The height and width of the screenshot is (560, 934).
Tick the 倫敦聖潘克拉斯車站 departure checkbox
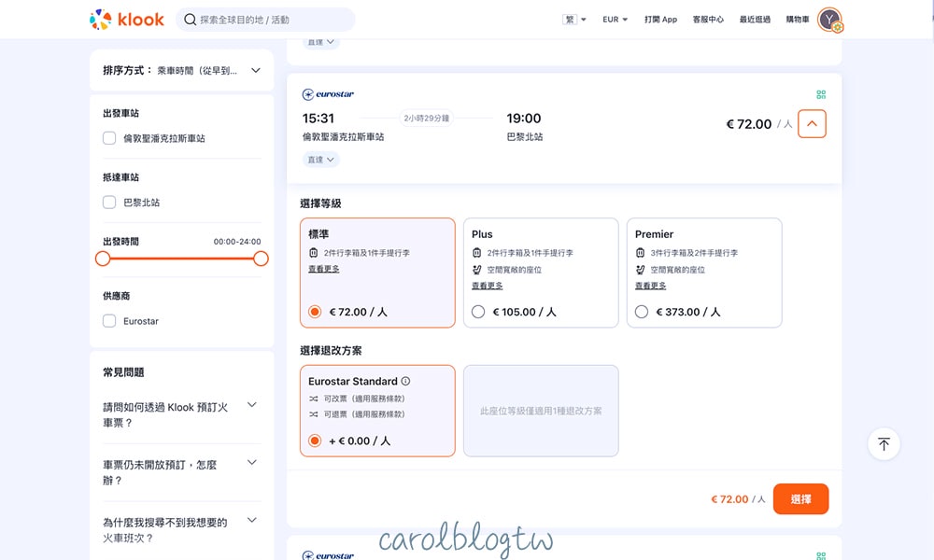109,138
